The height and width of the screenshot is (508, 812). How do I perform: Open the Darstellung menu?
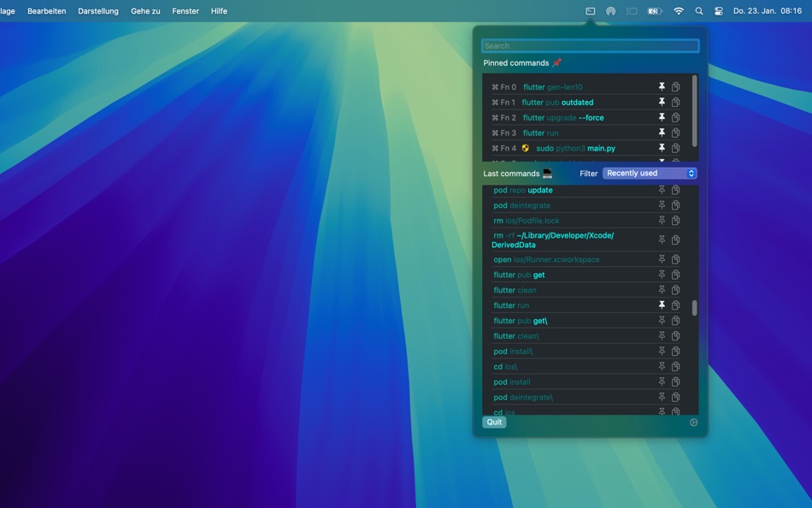98,11
